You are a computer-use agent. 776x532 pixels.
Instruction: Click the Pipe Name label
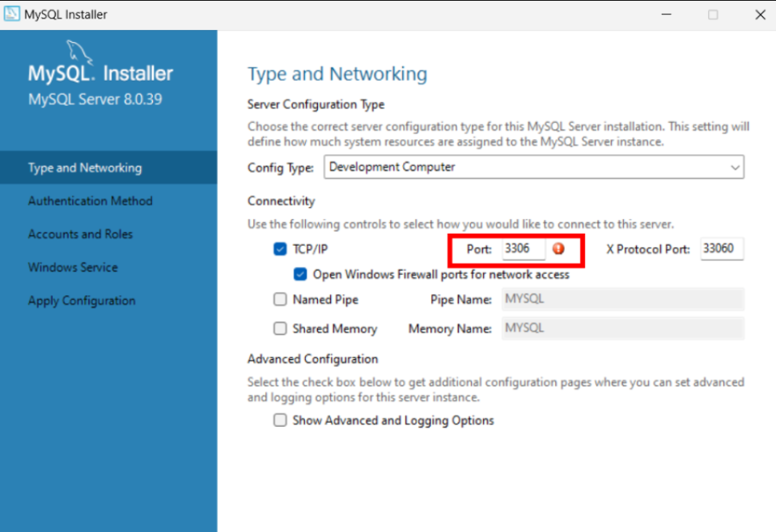pos(460,300)
